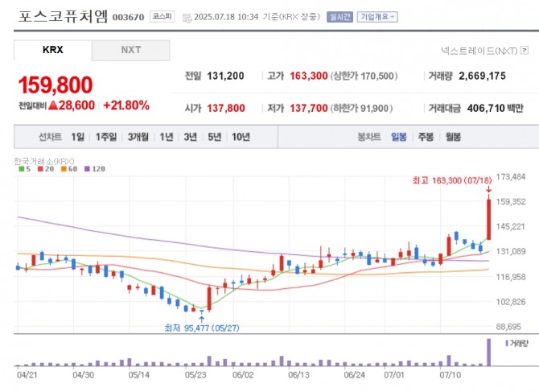Click the 넥스트레이드(NXT) link

[x=479, y=51]
